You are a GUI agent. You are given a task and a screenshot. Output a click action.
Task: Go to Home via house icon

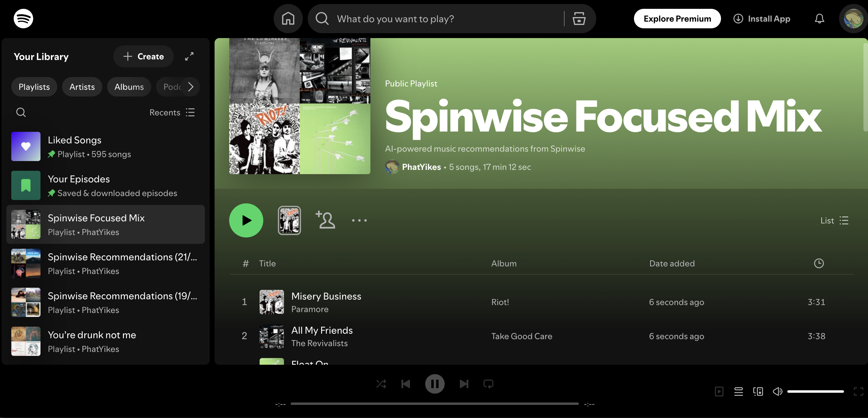[x=288, y=19]
